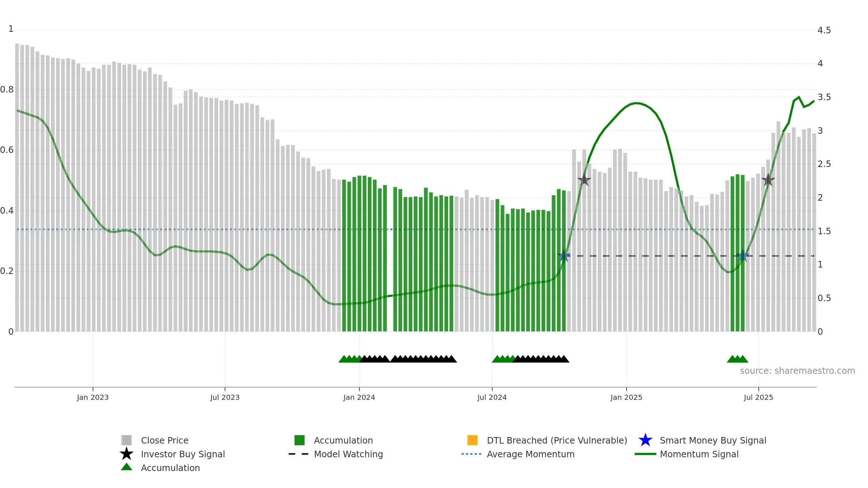Click the green Accumulation triangle legend icon

(127, 467)
